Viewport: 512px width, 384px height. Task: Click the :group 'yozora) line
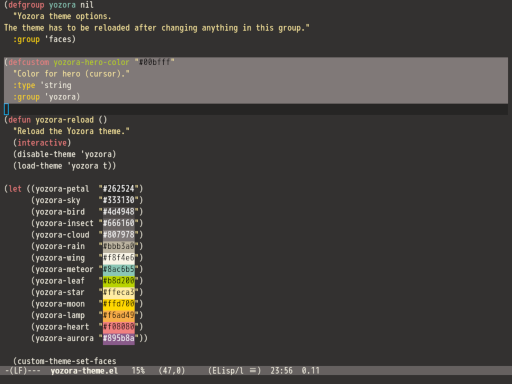(47, 97)
